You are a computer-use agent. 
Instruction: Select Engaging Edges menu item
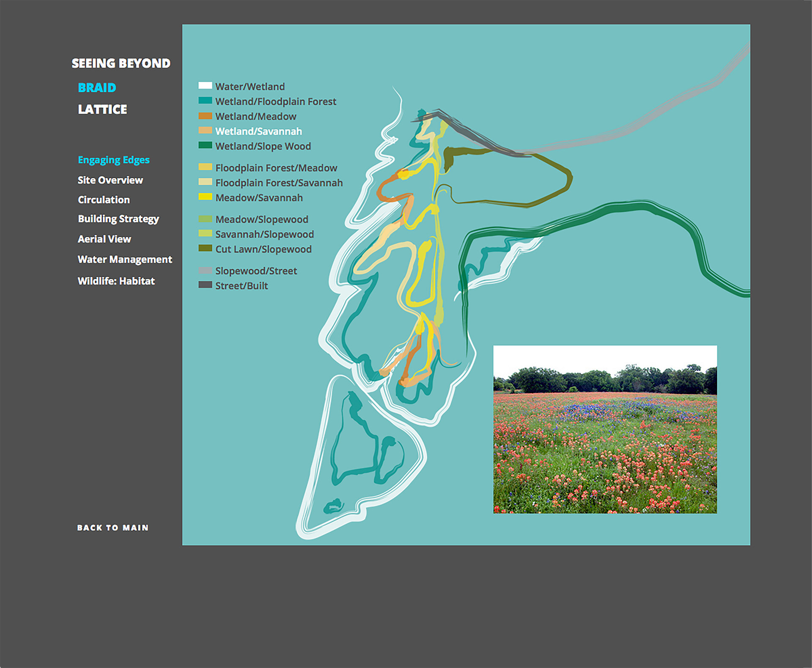[x=113, y=160]
